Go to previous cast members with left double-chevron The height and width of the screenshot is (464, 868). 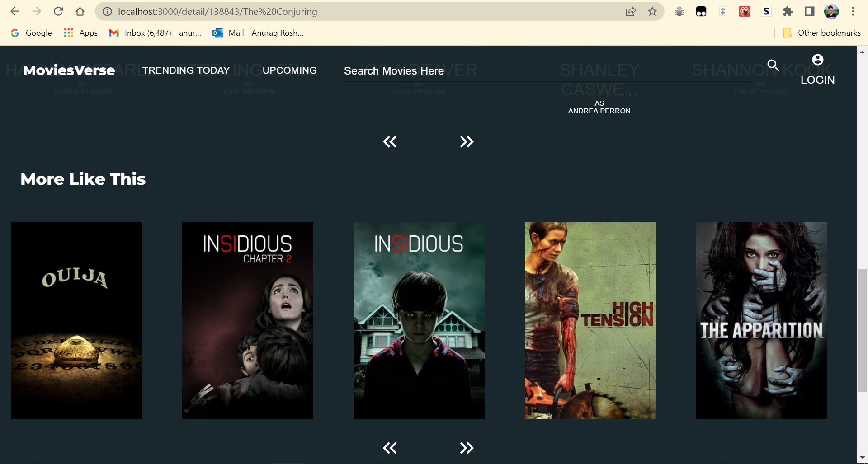[x=390, y=142]
